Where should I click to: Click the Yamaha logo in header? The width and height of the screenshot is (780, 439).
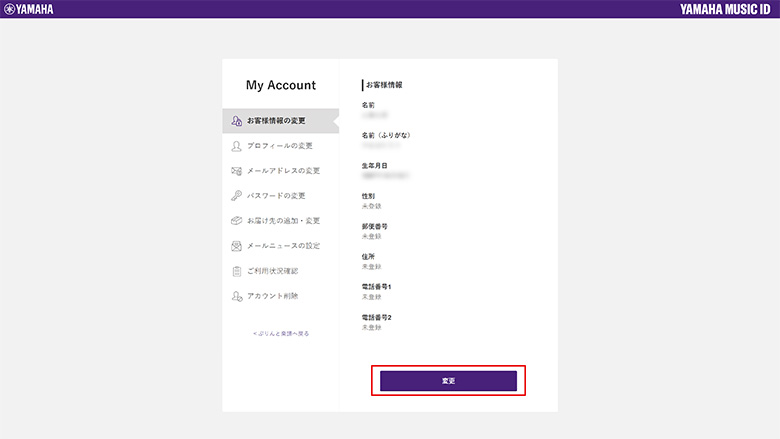29,9
